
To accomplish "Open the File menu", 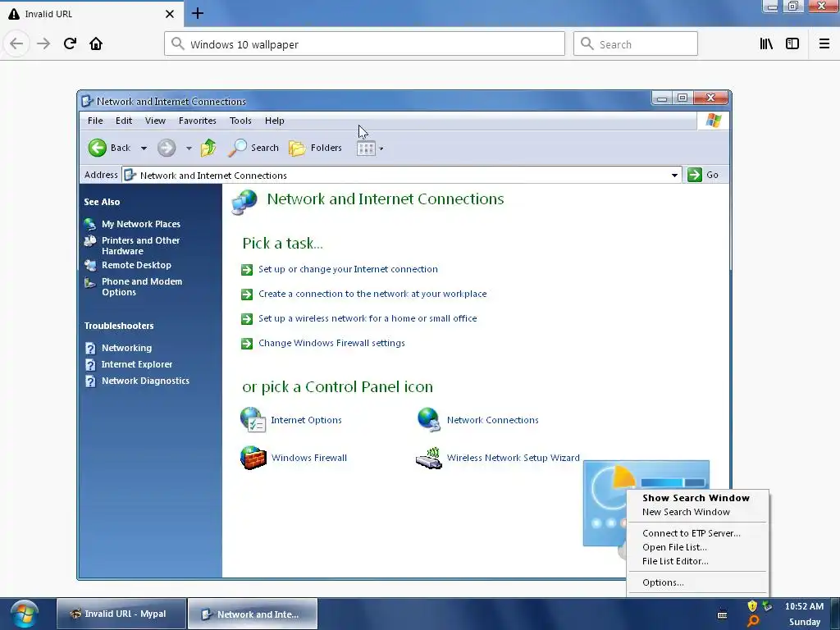I will (x=95, y=121).
